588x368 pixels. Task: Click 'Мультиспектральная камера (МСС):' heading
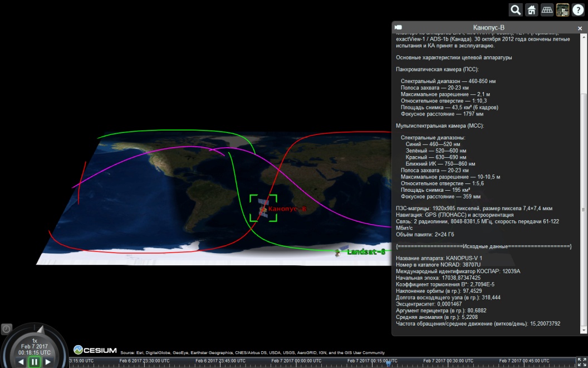click(440, 126)
